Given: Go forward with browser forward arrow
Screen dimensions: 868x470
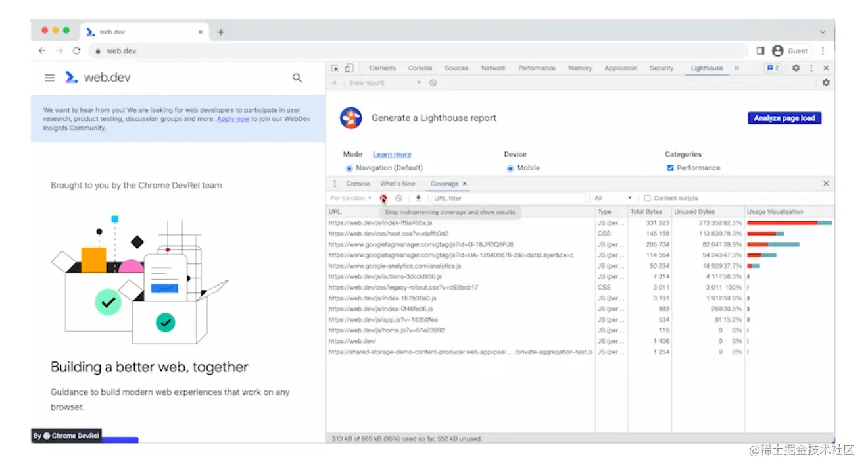Looking at the screenshot, I should click(59, 51).
